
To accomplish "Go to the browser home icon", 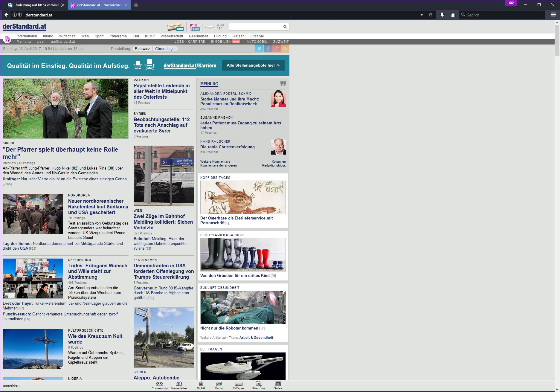I will coord(453,15).
